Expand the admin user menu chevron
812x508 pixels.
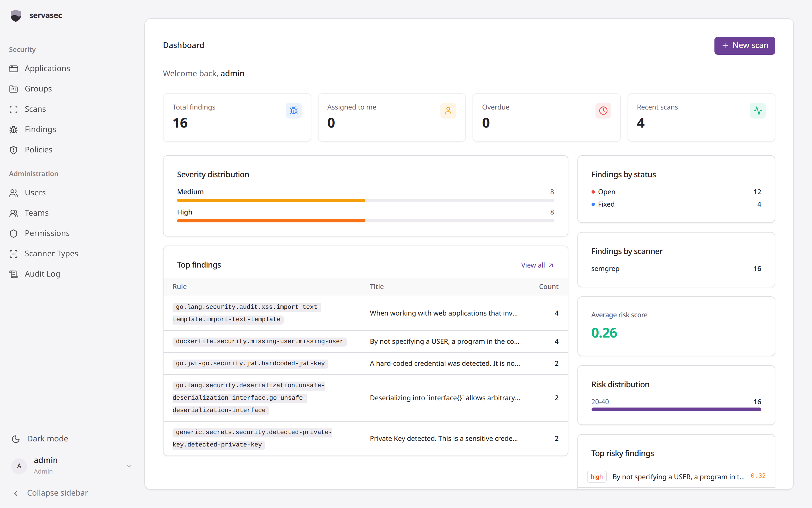point(129,466)
